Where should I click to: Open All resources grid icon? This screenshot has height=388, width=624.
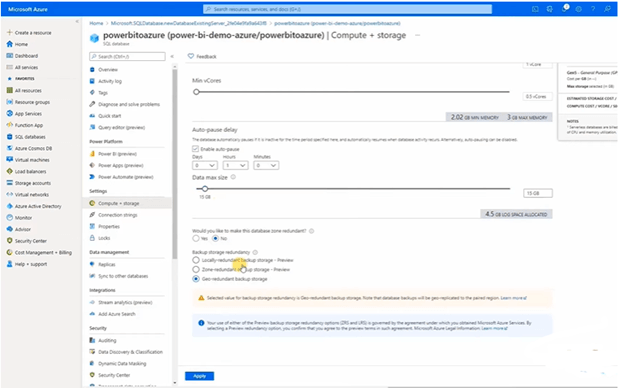[10, 90]
